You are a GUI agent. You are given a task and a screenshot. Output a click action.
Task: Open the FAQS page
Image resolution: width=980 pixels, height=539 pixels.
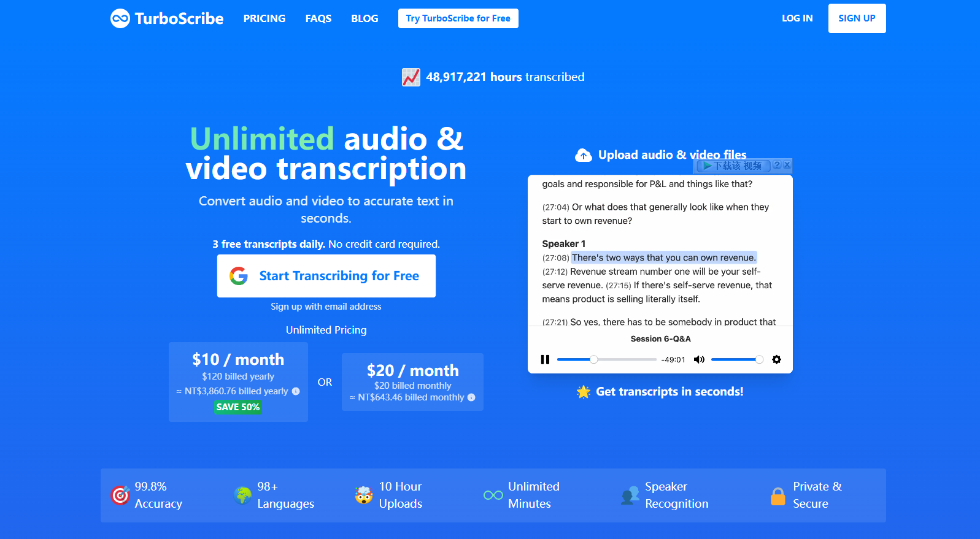(x=318, y=18)
